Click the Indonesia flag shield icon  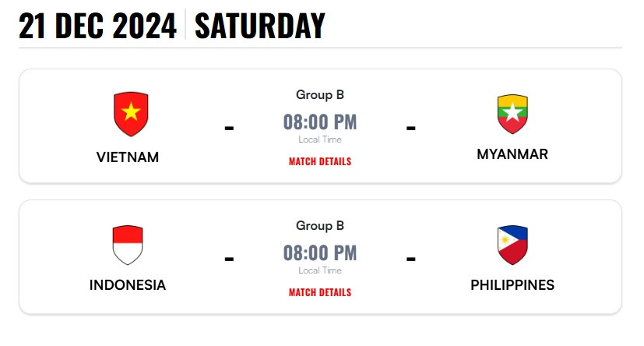pyautogui.click(x=128, y=245)
